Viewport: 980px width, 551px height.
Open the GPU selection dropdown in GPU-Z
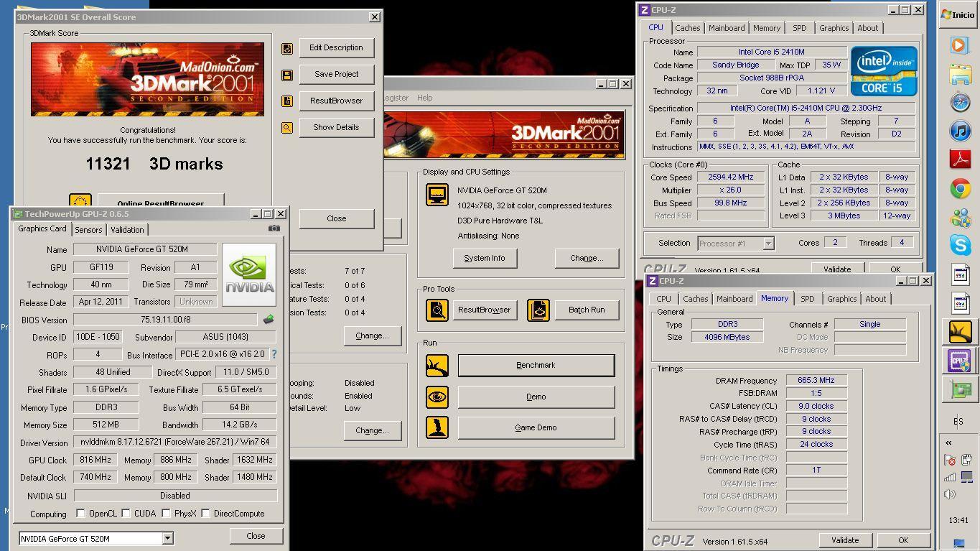point(167,538)
